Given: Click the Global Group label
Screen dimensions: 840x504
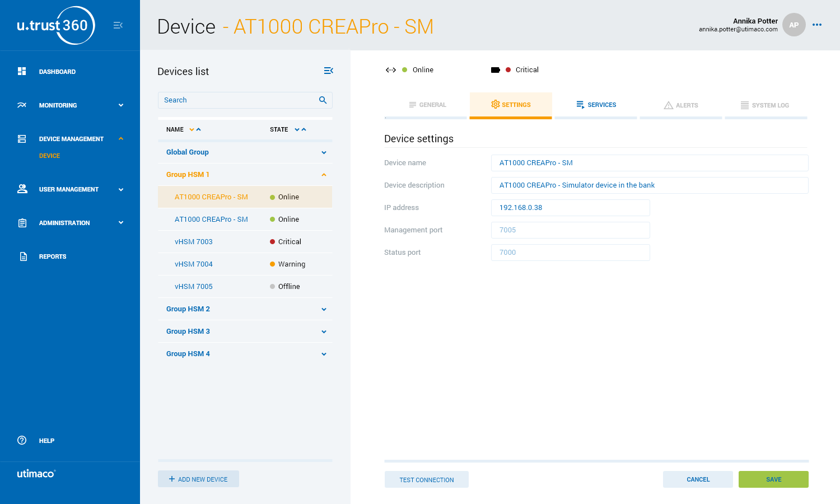Looking at the screenshot, I should tap(187, 152).
